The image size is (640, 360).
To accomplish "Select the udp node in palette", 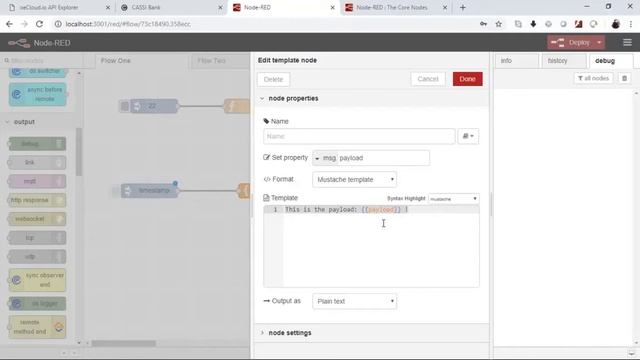I will click(37, 257).
